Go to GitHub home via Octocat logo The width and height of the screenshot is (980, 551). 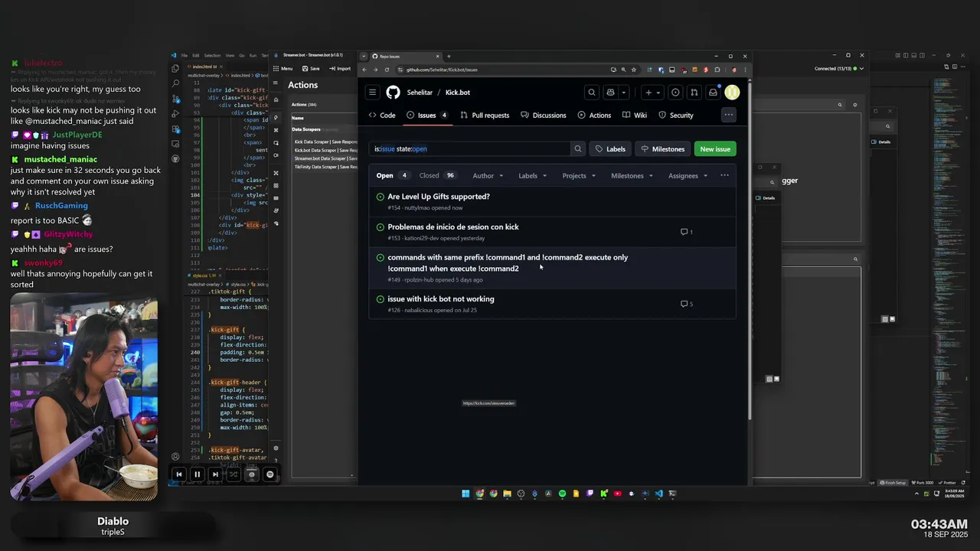click(393, 93)
